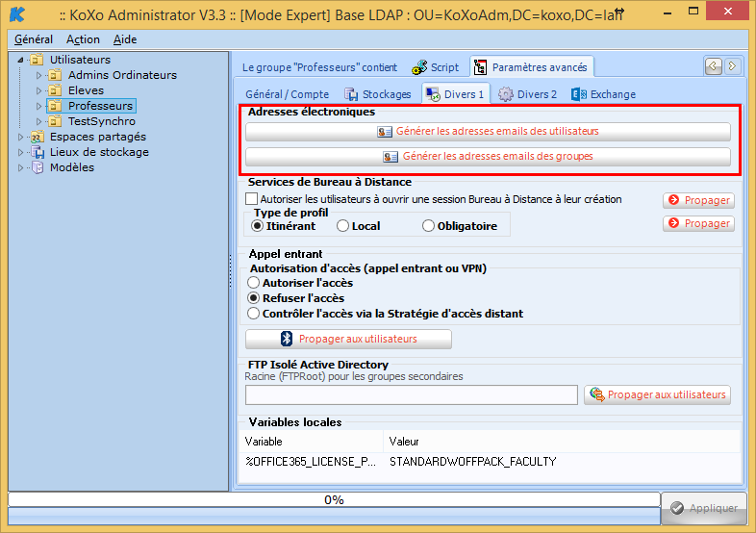Click the Paramètres avancés tab icon
The width and height of the screenshot is (756, 533).
(480, 67)
